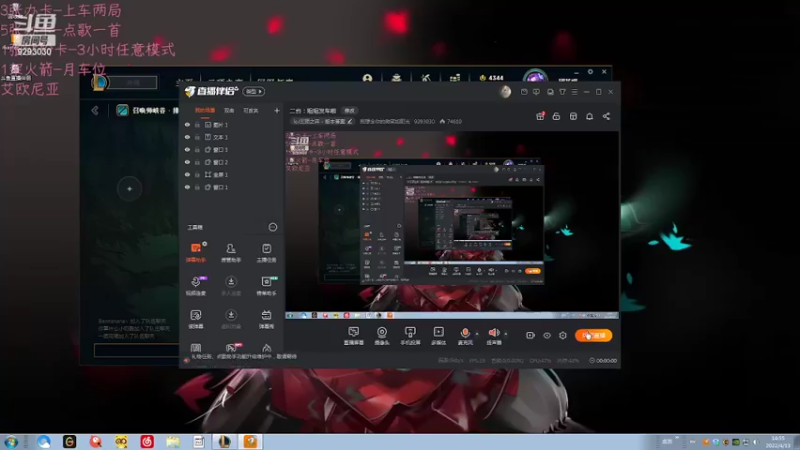Expand microphone options arrow
800x450 pixels.
[x=477, y=334]
